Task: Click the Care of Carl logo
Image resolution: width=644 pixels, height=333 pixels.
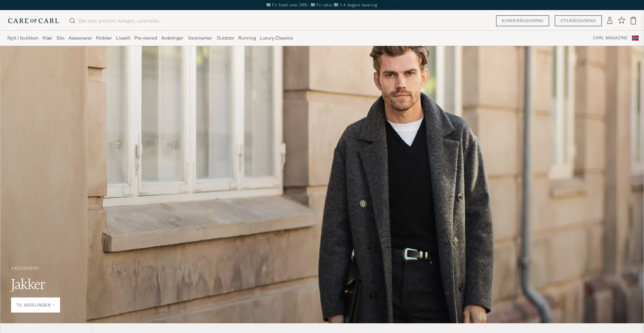Action: click(34, 21)
